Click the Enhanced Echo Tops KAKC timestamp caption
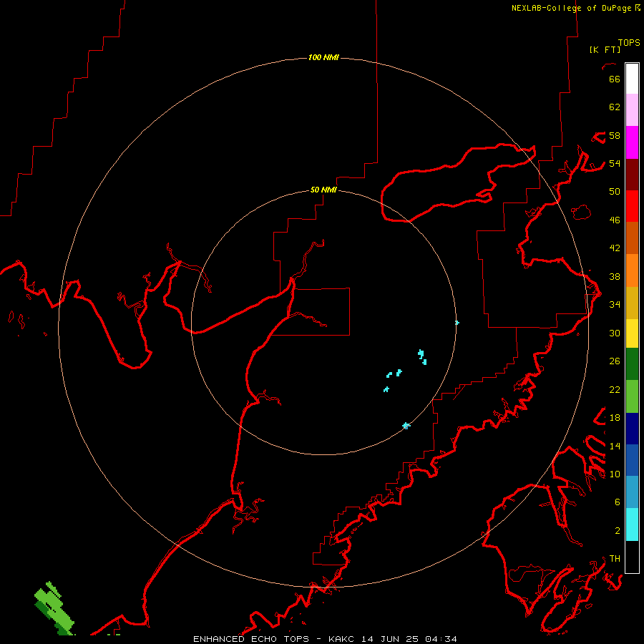Screen dimensions: 644x644 (325, 639)
